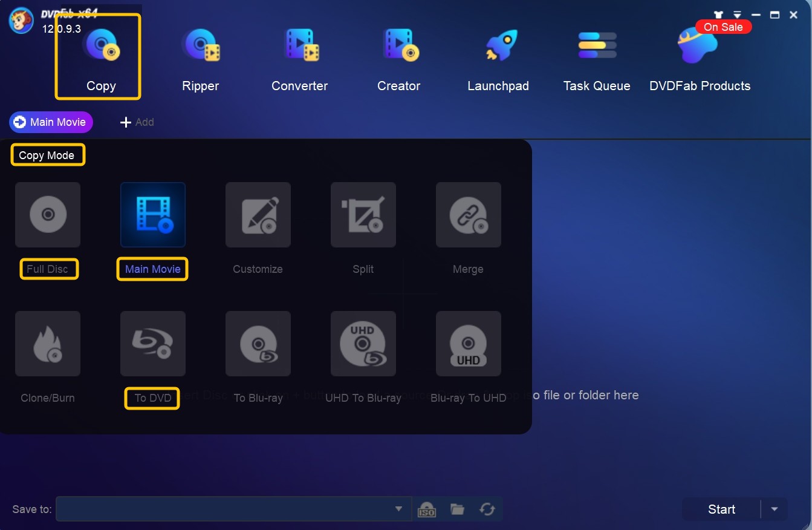Image resolution: width=812 pixels, height=530 pixels.
Task: Click the UHD To Blu-ray label
Action: (363, 398)
